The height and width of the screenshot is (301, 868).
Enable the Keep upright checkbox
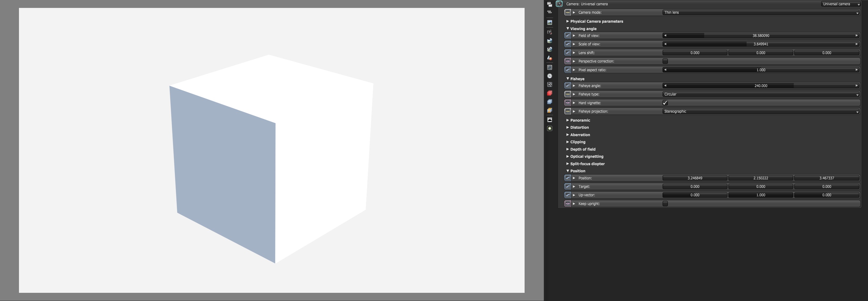[665, 203]
